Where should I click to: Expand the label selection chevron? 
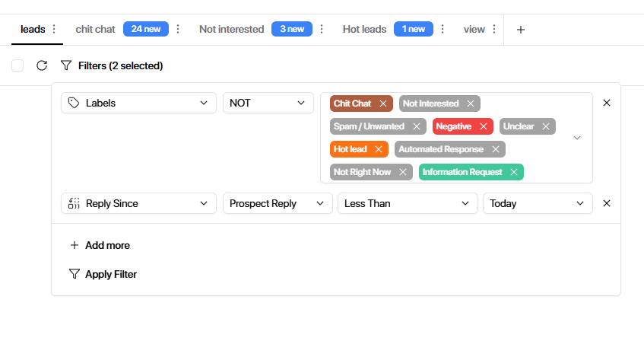tap(577, 138)
